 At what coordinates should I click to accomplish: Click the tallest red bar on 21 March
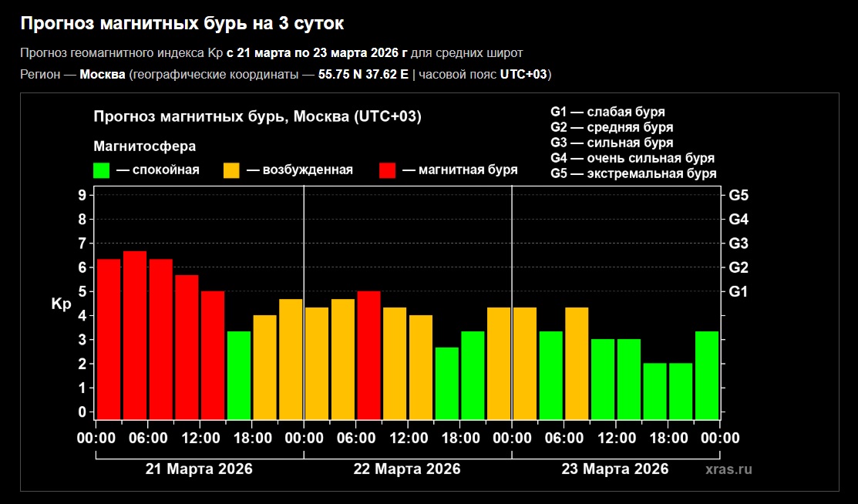(135, 335)
